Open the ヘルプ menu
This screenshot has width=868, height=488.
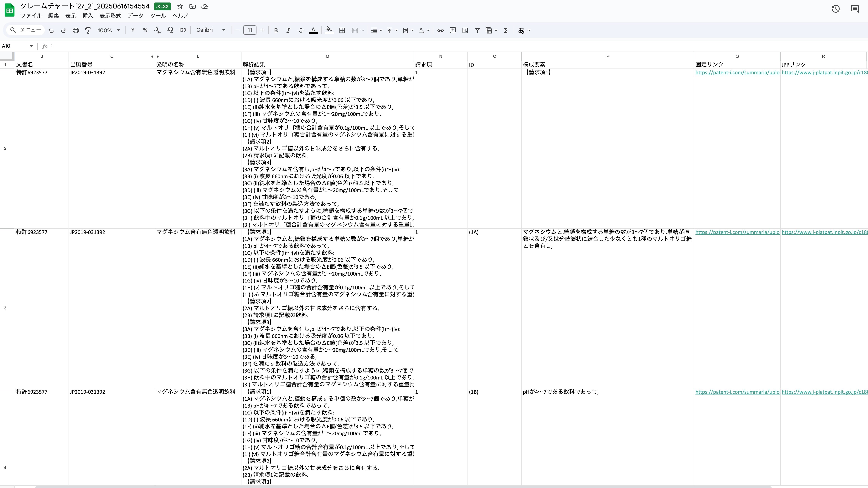[x=180, y=16]
